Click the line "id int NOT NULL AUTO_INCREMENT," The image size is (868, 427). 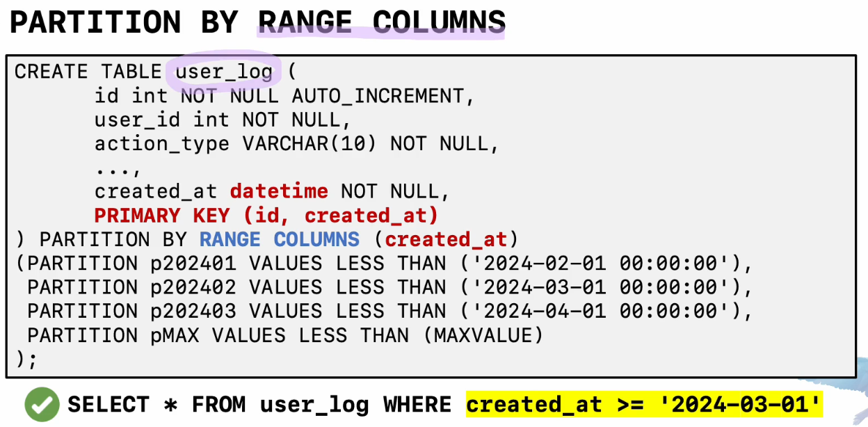pos(284,96)
